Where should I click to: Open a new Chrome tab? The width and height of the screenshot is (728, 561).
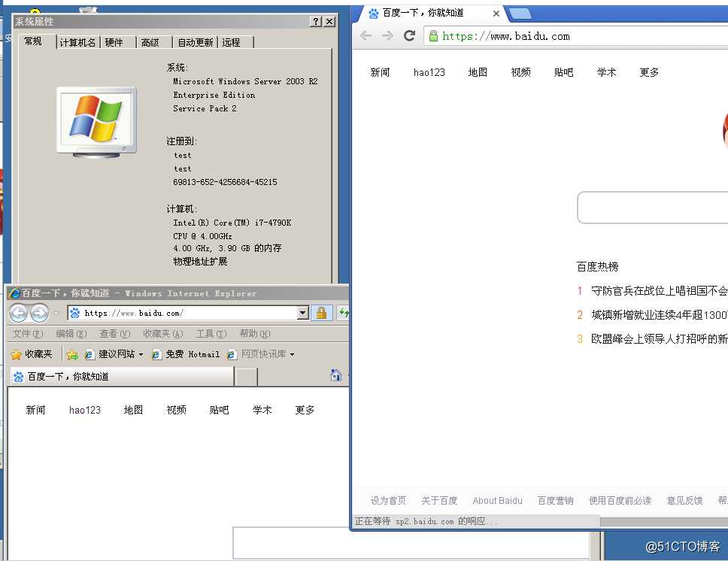[520, 14]
